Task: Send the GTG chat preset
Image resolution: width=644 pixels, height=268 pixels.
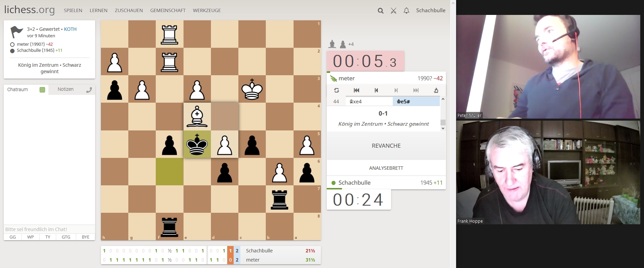Action: 66,237
